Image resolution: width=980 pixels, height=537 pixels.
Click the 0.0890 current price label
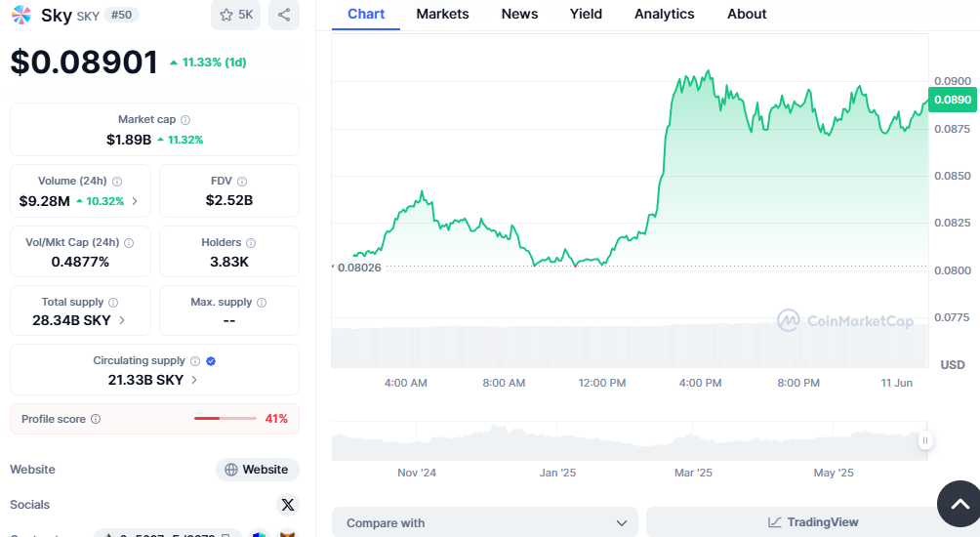point(953,100)
